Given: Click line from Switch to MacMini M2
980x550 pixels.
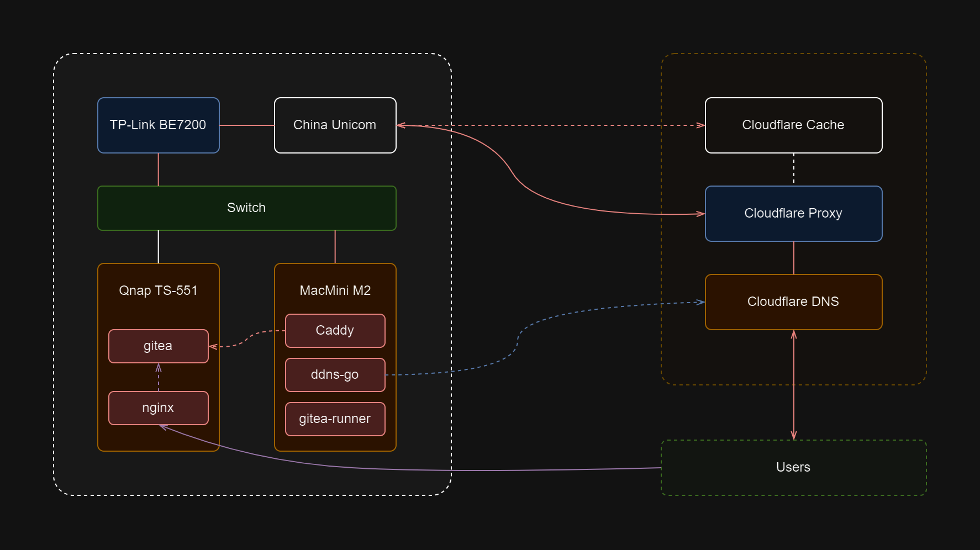Looking at the screenshot, I should (335, 247).
